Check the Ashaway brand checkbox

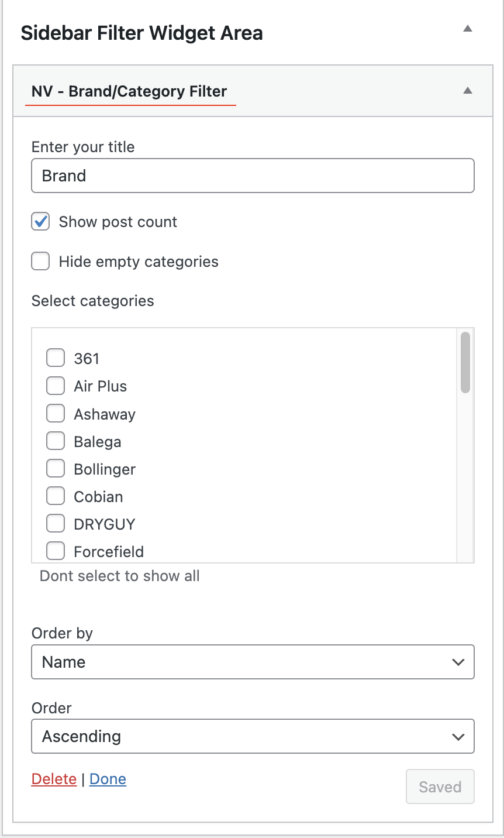(56, 414)
